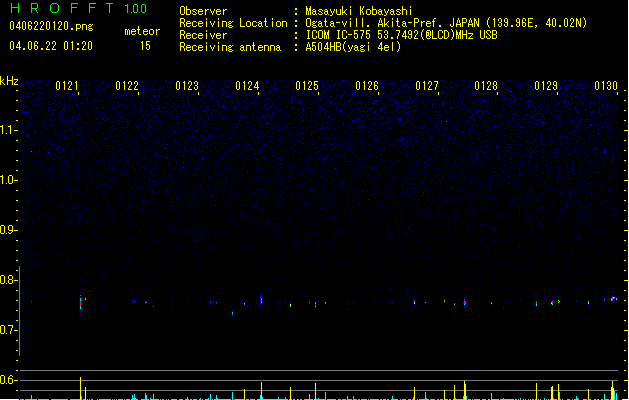
Task: Click the A504HB(yagi 4el) antenna text
Action: click(353, 47)
